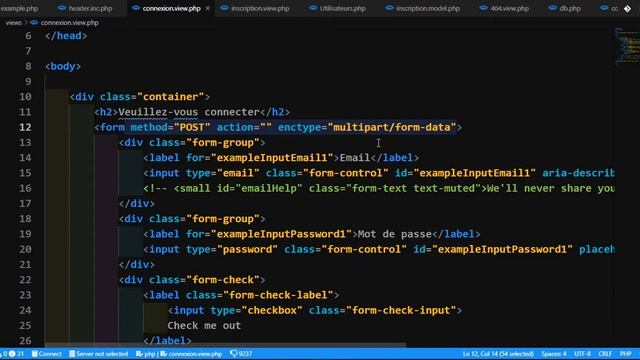Click the "form-check-label" class value
The image size is (640, 360).
click(x=278, y=295)
